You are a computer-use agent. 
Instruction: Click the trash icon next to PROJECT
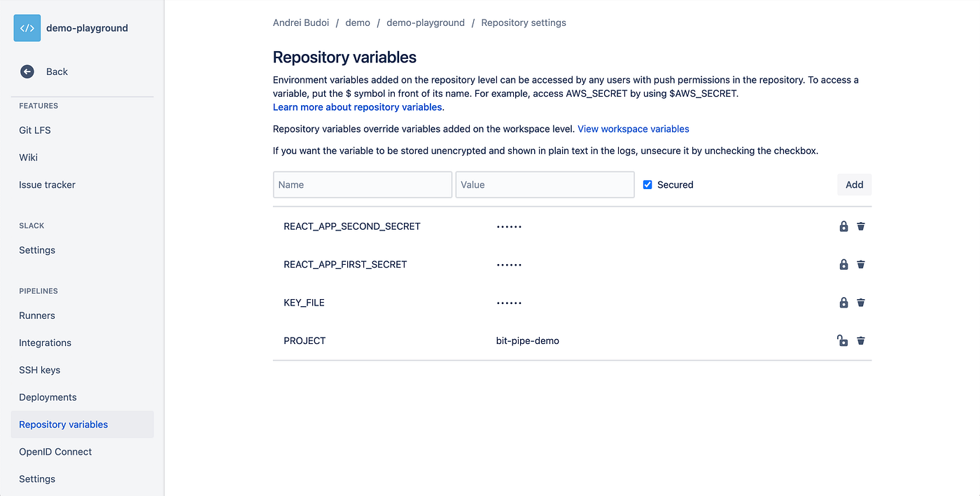tap(861, 340)
